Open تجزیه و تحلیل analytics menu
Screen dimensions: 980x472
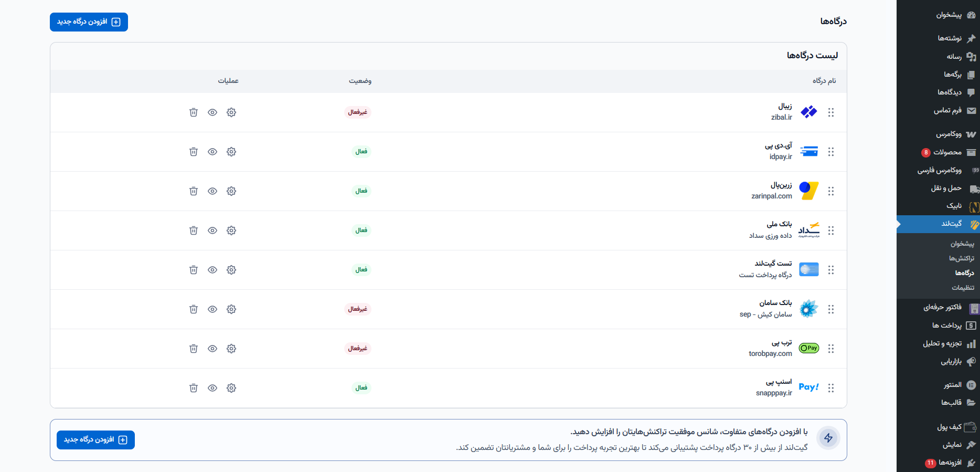[x=938, y=344]
